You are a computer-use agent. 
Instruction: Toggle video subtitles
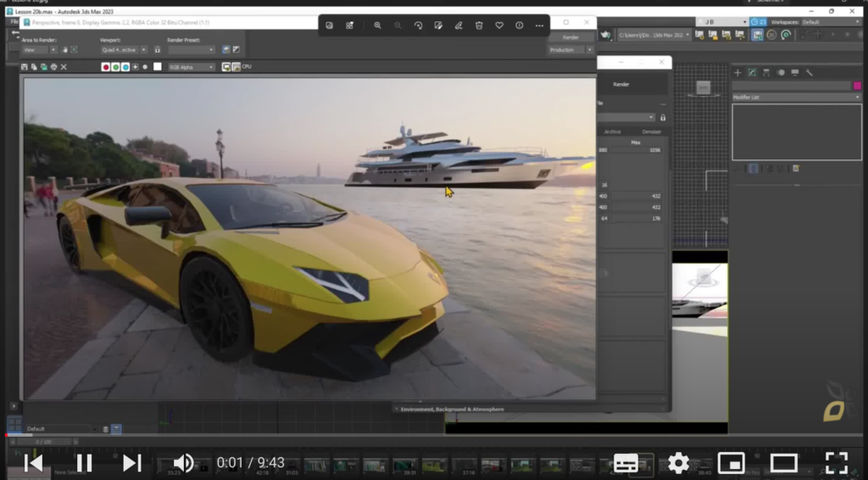click(x=626, y=463)
